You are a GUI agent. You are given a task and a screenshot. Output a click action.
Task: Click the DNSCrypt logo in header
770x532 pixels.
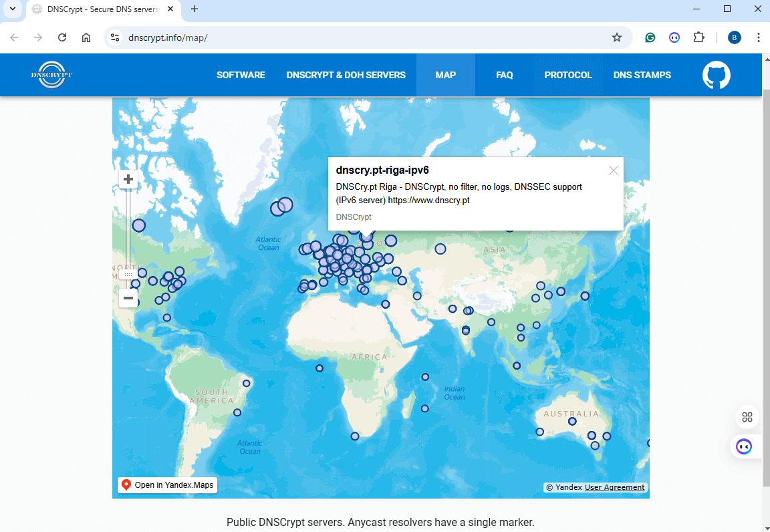pos(51,75)
